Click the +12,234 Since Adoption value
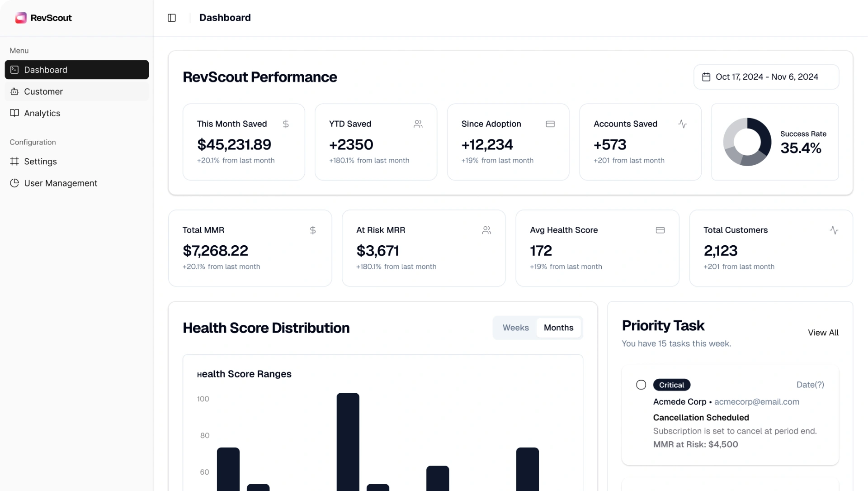Viewport: 868px width, 491px height. pos(487,144)
